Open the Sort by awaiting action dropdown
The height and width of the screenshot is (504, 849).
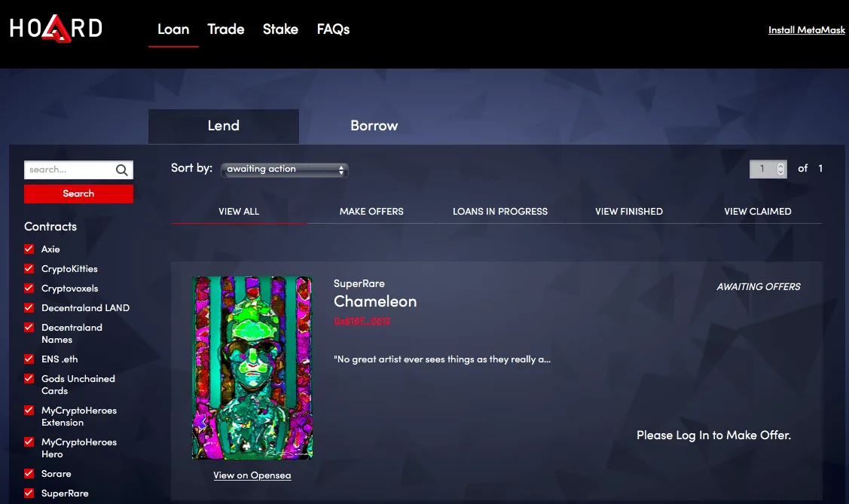pos(284,170)
